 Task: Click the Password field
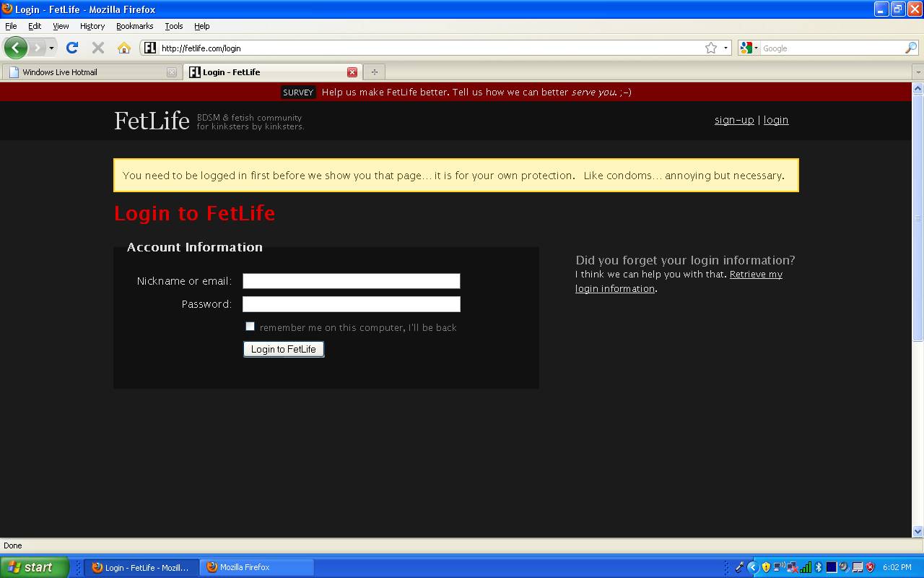point(352,304)
